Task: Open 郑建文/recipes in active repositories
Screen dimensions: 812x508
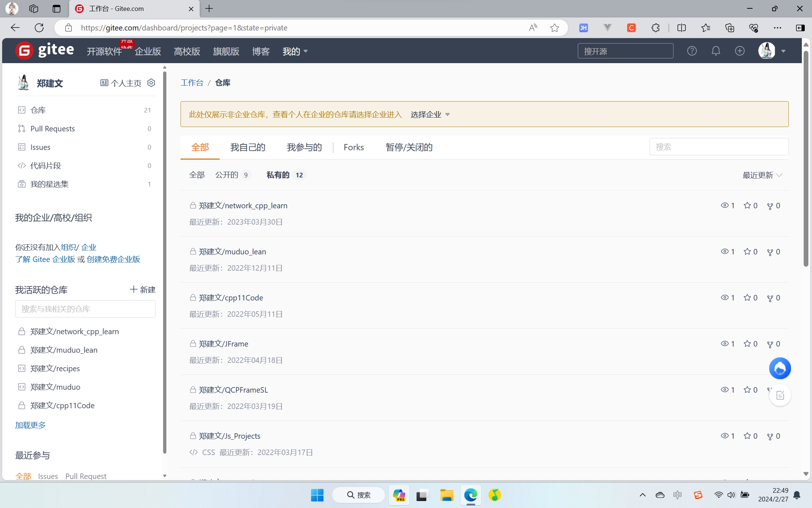Action: click(x=55, y=368)
